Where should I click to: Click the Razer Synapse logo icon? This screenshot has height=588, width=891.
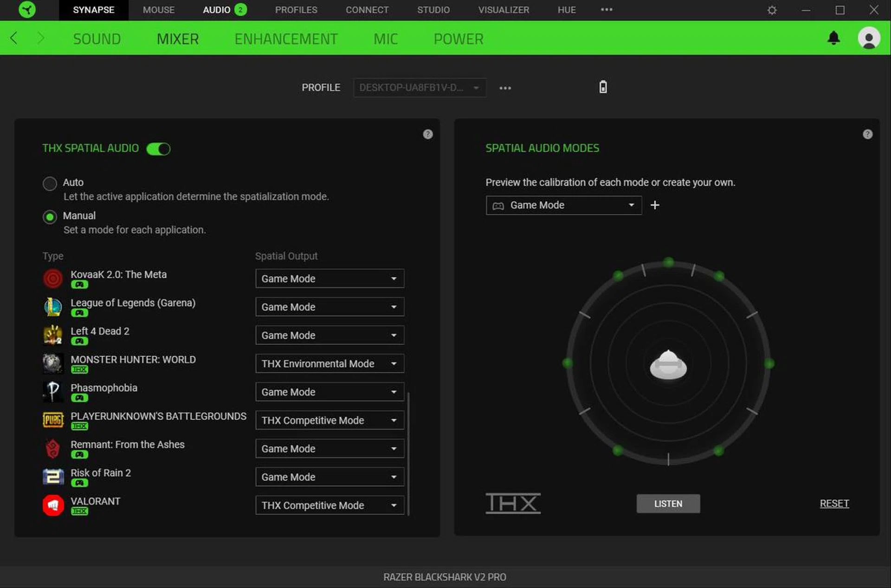coord(27,10)
